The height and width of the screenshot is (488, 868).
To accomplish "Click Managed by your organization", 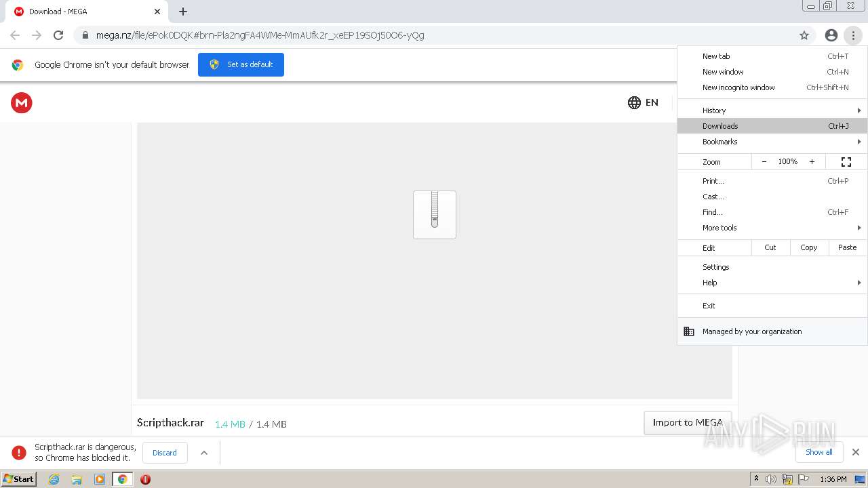I will 772,331.
